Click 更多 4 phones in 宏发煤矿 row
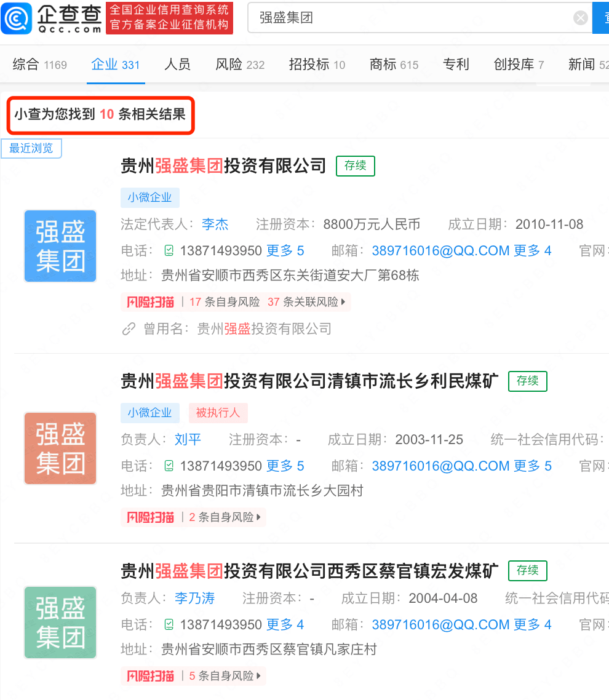The image size is (609, 700). [285, 624]
